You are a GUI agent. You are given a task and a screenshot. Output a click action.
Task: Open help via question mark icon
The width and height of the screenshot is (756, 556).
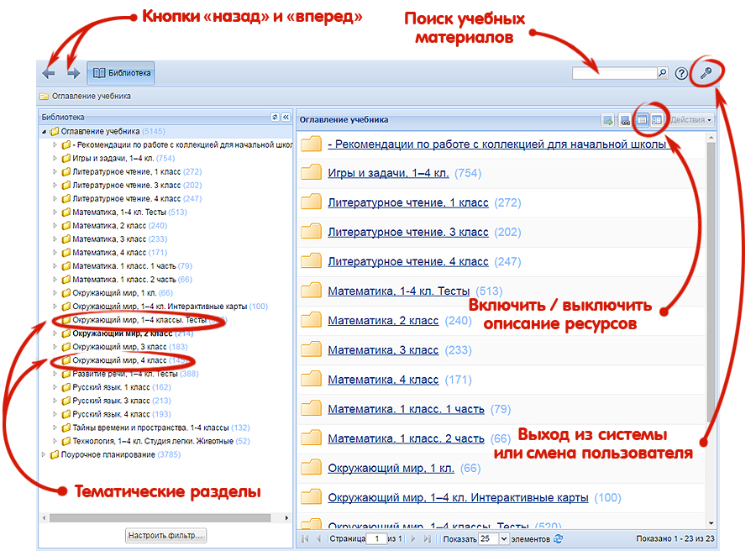[681, 74]
